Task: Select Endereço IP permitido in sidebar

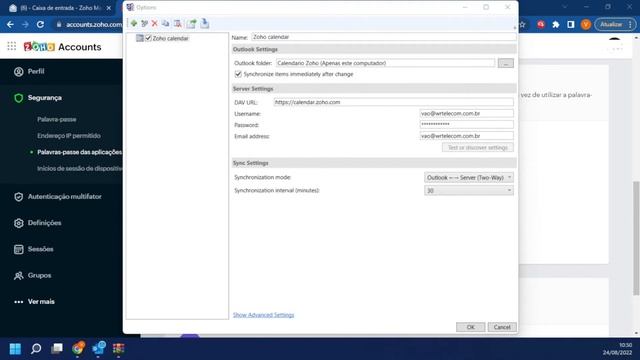Action: (x=69, y=136)
